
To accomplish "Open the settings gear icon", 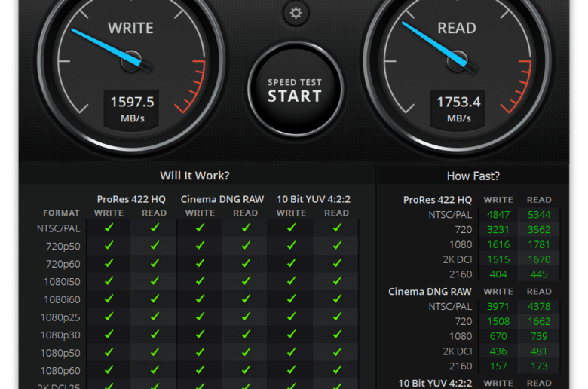I will (x=296, y=13).
